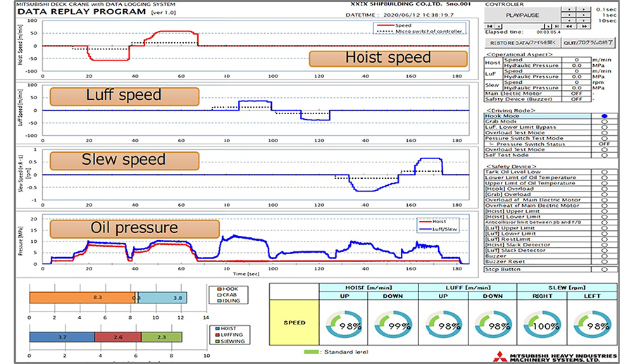Click the left arrow of the replay scrollbar
This screenshot has height=364, width=634.
tap(499, 26)
